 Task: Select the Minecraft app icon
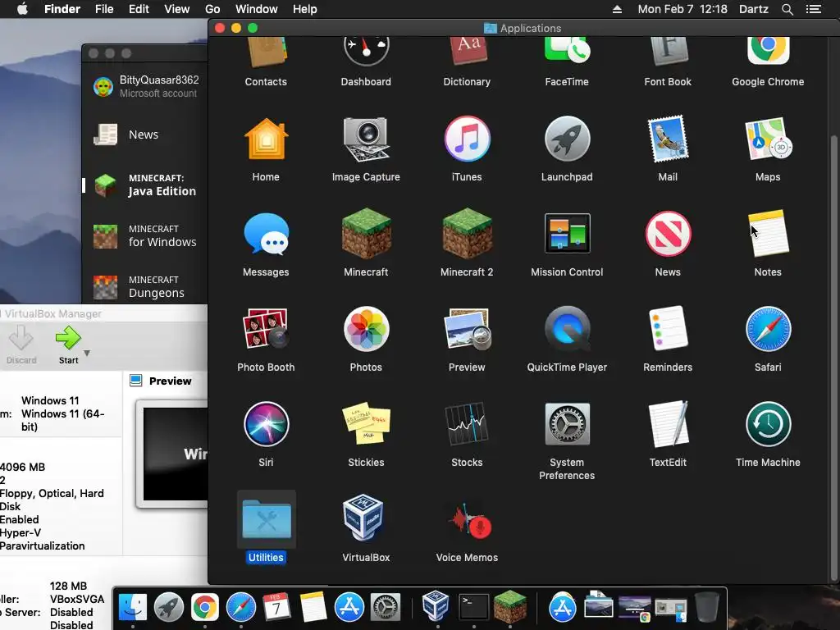[366, 234]
